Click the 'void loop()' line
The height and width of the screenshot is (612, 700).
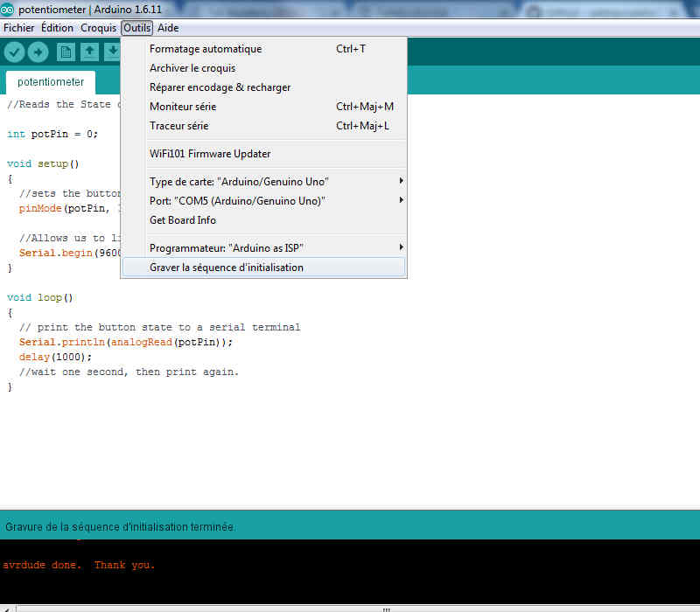tap(39, 297)
